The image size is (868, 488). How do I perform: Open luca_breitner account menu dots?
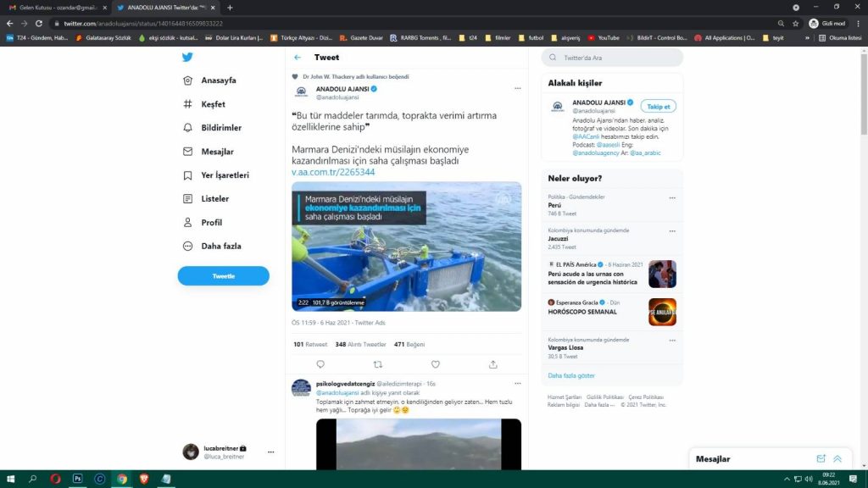(270, 452)
